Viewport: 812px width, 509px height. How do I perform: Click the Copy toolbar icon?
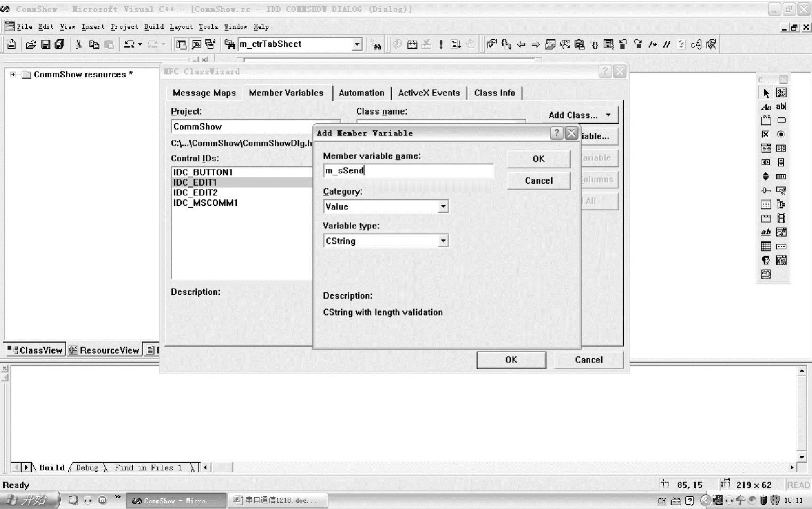click(94, 44)
